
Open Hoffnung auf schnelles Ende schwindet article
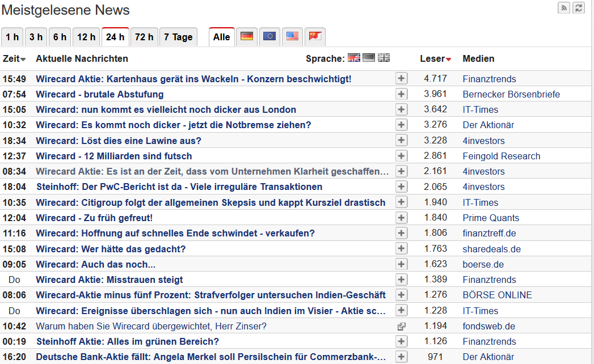(175, 234)
